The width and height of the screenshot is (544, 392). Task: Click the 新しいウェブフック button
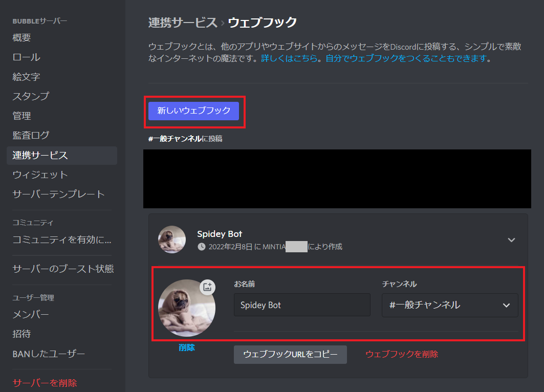[194, 110]
